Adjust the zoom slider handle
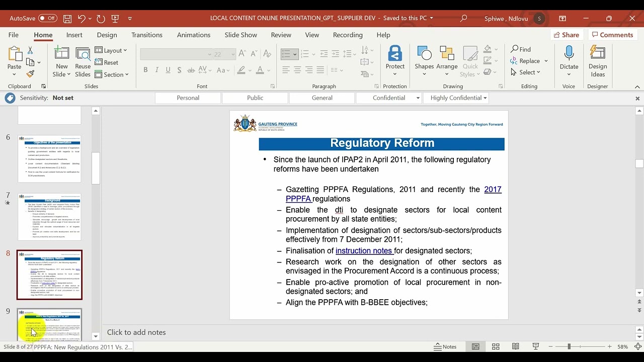This screenshot has width=644, height=362. point(569,346)
